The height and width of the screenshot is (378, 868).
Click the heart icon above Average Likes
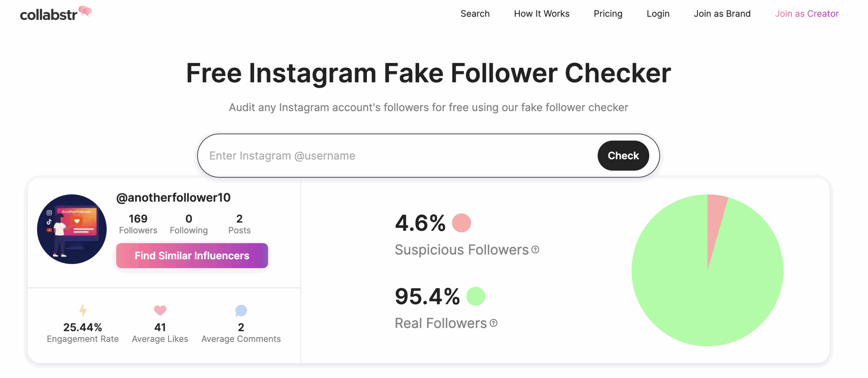[160, 311]
